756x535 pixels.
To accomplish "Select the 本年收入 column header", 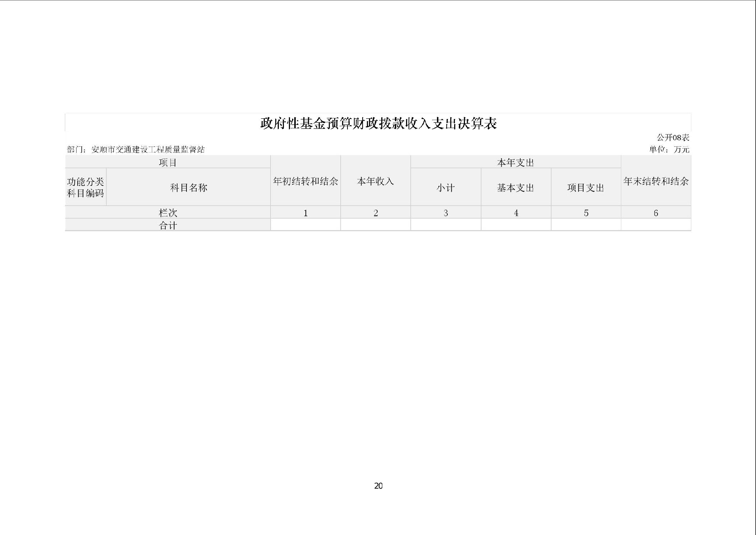I will tap(375, 181).
